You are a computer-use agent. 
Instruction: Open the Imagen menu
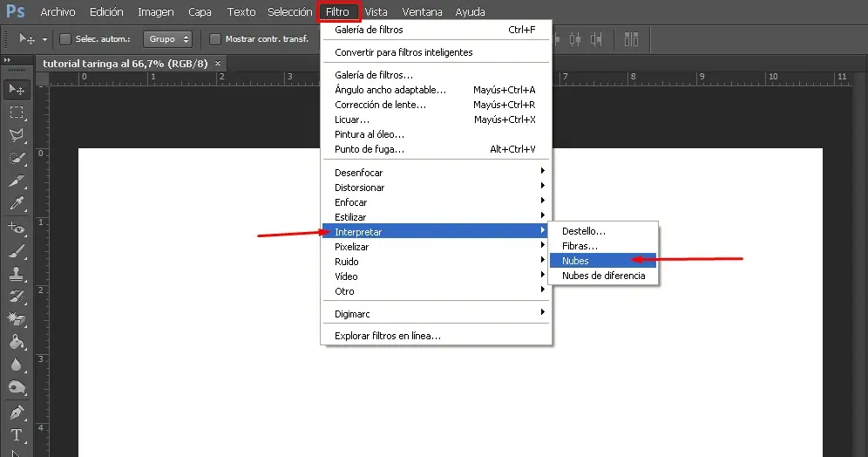[155, 11]
